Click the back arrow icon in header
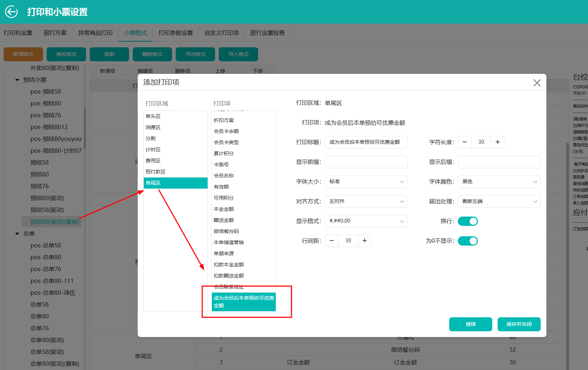Viewport: 588px width, 370px height. point(11,12)
